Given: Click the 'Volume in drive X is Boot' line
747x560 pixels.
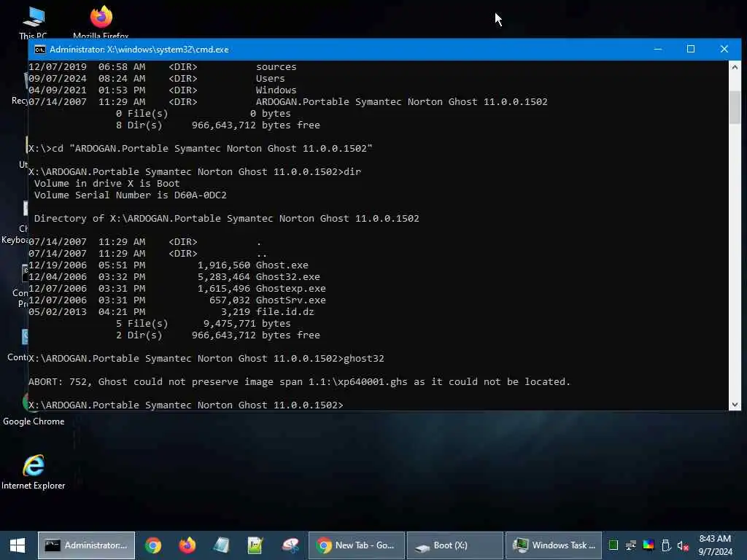Looking at the screenshot, I should 107,183.
